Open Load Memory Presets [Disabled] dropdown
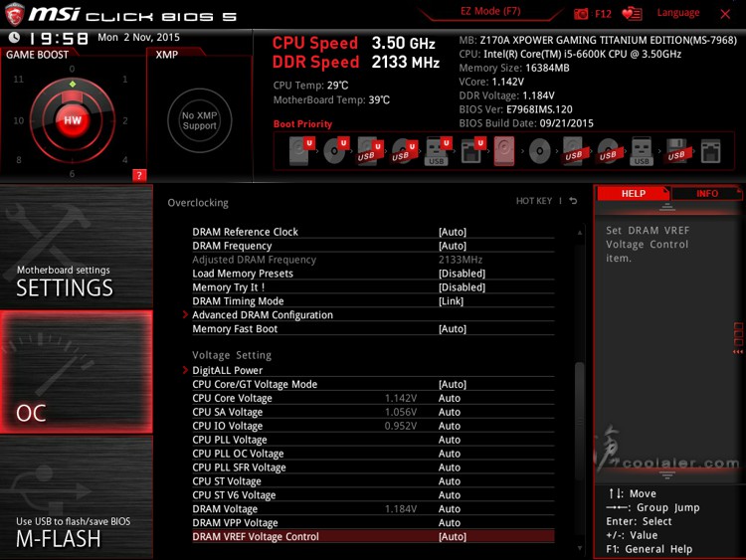746x560 pixels. pos(462,274)
